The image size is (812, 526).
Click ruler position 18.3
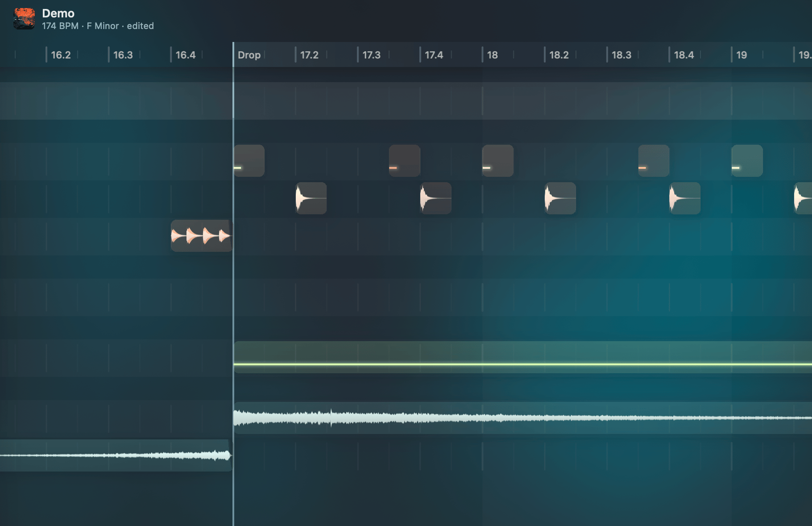point(621,55)
